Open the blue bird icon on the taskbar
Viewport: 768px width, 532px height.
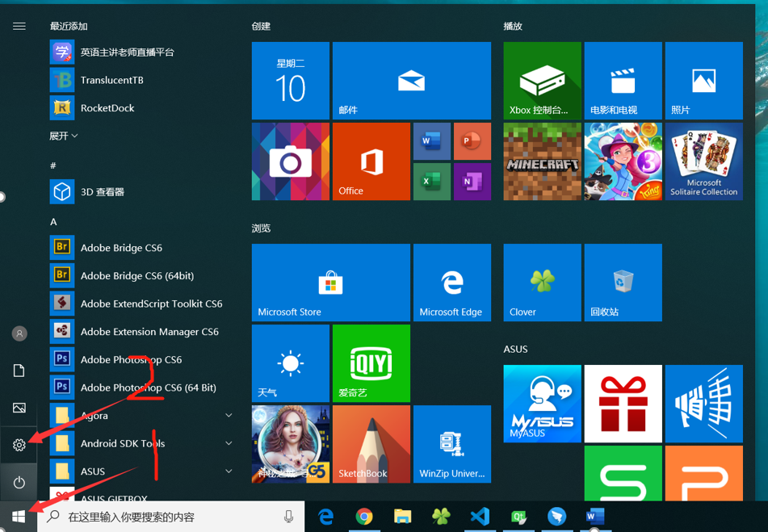[557, 517]
